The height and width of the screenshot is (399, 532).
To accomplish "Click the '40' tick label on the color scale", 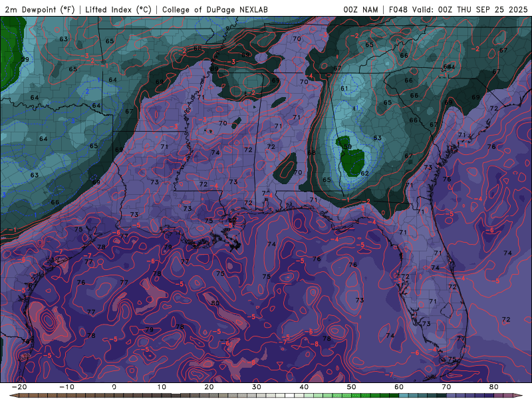I will pos(304,387).
